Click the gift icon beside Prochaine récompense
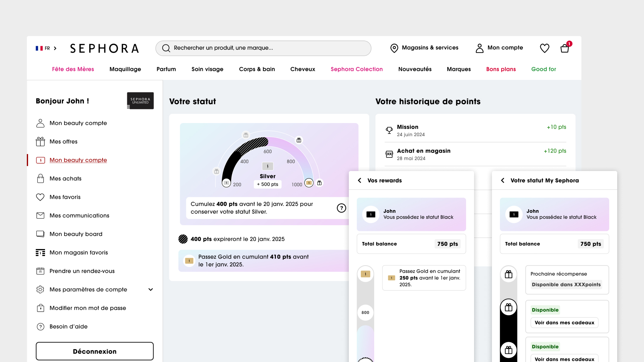Image resolution: width=644 pixels, height=362 pixels. (509, 274)
